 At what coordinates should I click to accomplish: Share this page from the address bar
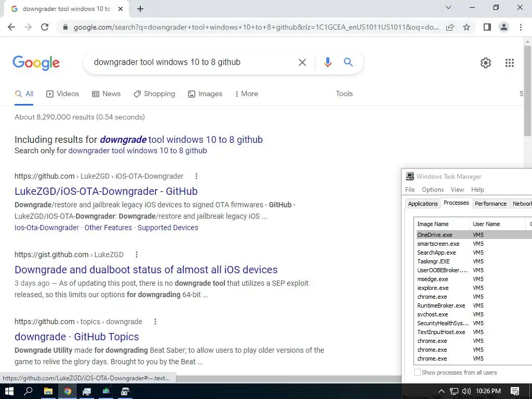[x=450, y=27]
